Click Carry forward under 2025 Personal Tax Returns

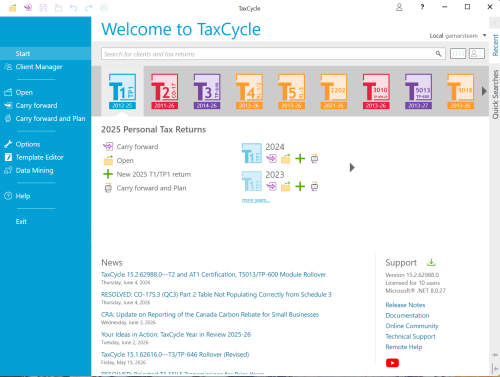pos(137,147)
